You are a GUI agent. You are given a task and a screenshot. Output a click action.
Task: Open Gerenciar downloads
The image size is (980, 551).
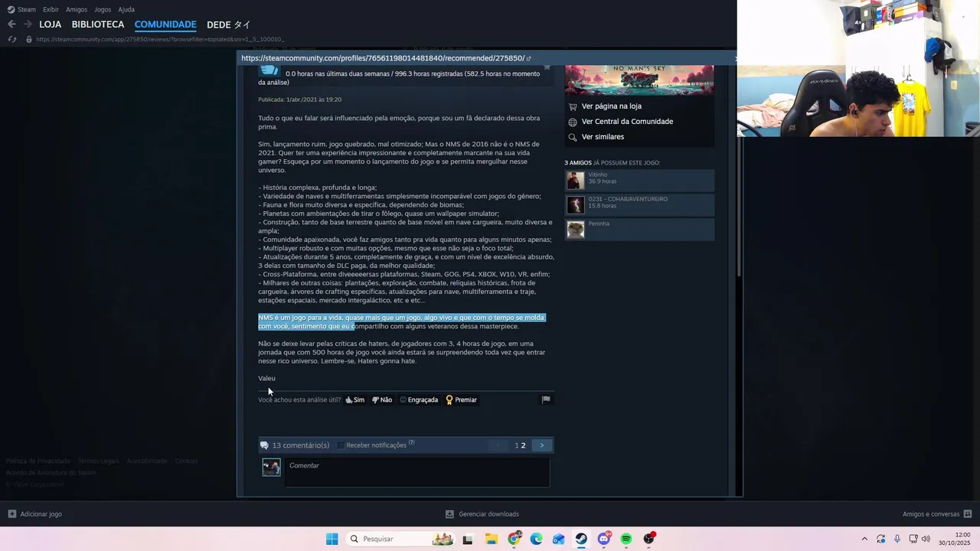click(x=482, y=514)
